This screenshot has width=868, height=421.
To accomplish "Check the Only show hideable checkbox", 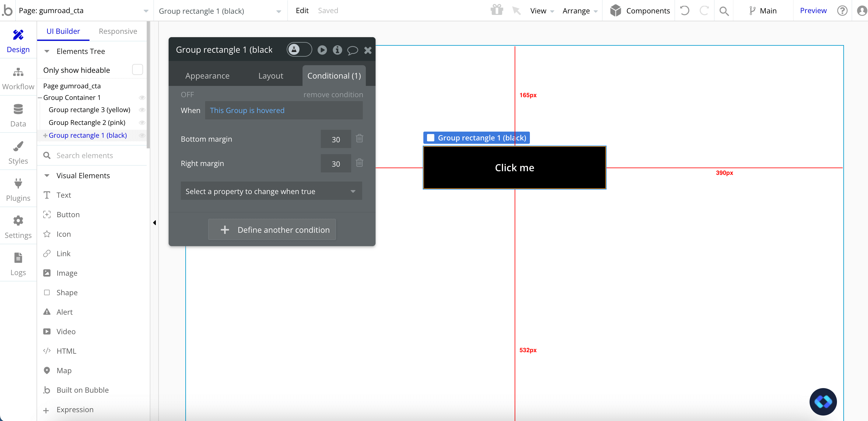I will (x=138, y=70).
